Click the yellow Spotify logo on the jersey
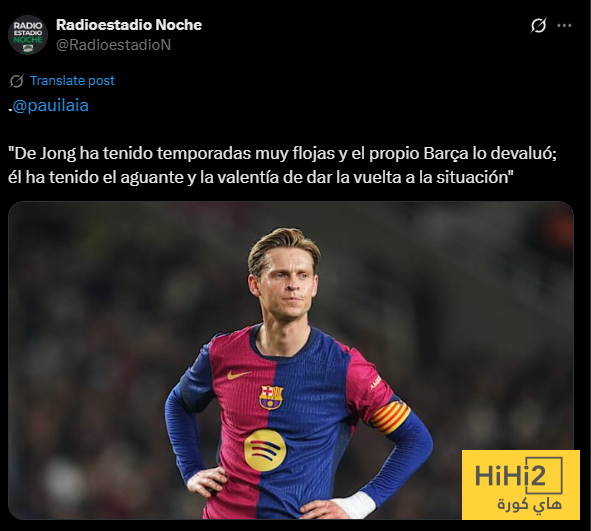Viewport: 591px width, 531px height. 265,450
